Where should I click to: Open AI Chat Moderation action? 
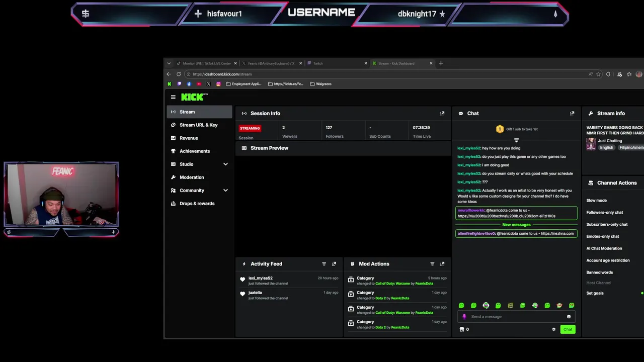click(604, 248)
